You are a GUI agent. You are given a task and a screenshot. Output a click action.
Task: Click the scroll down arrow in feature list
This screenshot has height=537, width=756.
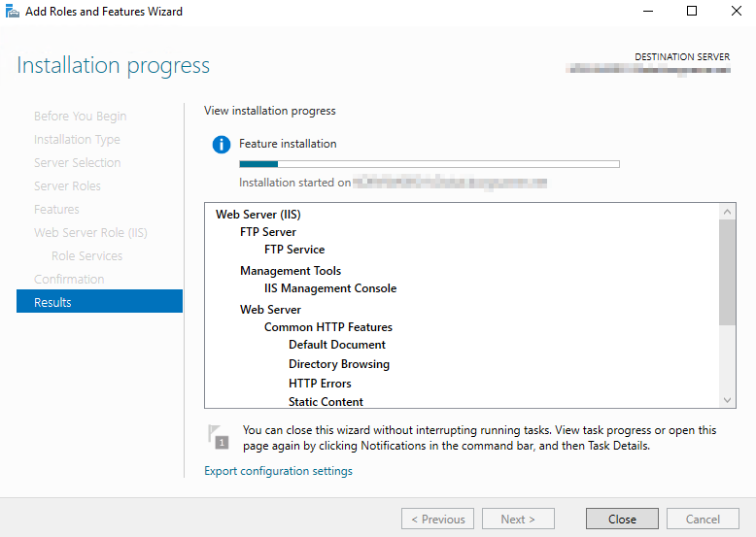(727, 400)
